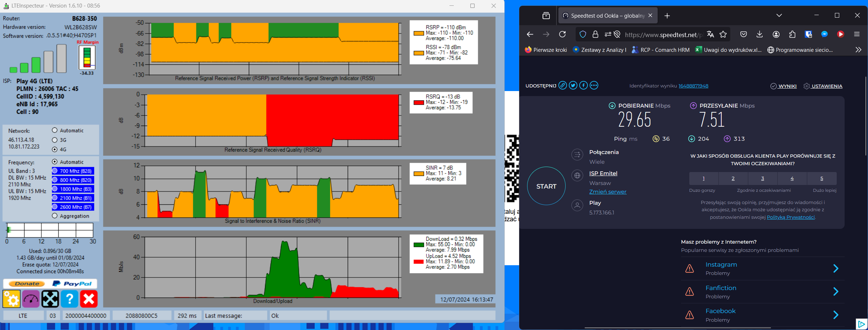This screenshot has width=868, height=330.
Task: Open the site permissions icon in address bar
Action: tap(608, 34)
